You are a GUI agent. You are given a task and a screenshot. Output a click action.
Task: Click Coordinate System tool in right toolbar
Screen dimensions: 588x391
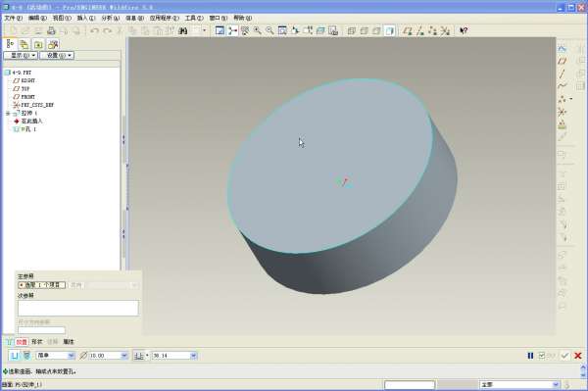562,112
